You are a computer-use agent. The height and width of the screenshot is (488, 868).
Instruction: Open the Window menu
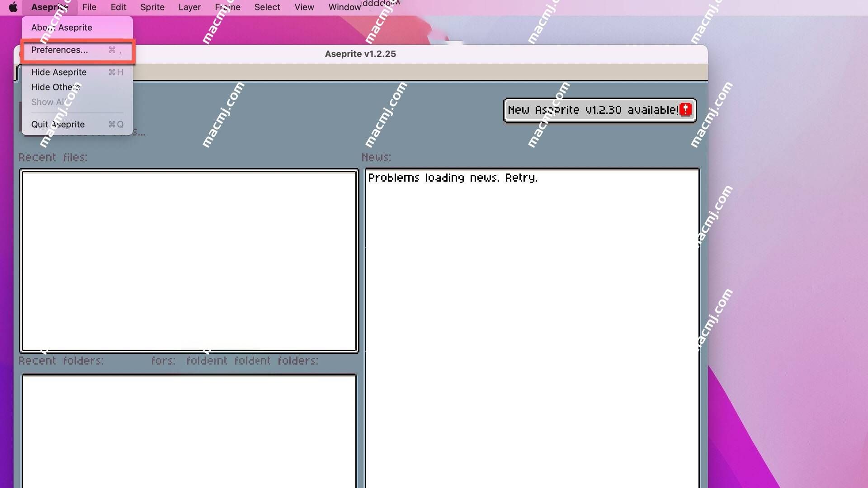click(344, 7)
